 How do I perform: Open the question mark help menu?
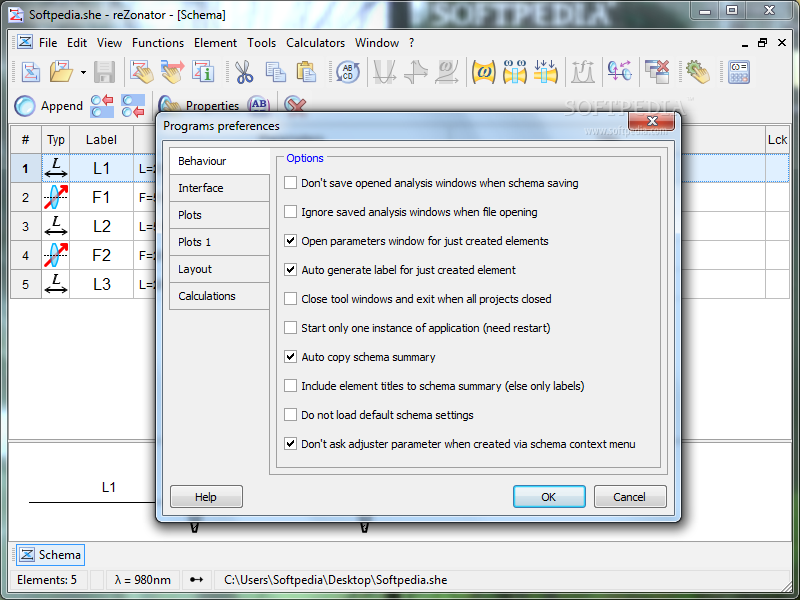pyautogui.click(x=411, y=43)
